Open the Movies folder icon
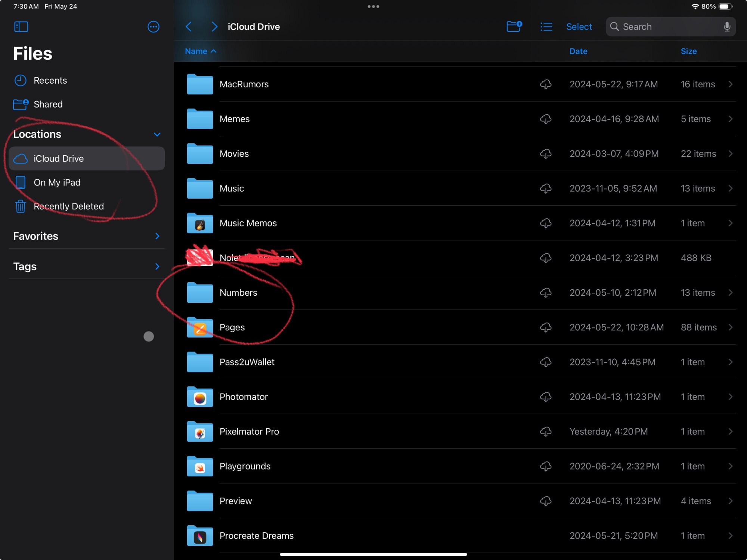Viewport: 747px width, 560px height. [200, 153]
